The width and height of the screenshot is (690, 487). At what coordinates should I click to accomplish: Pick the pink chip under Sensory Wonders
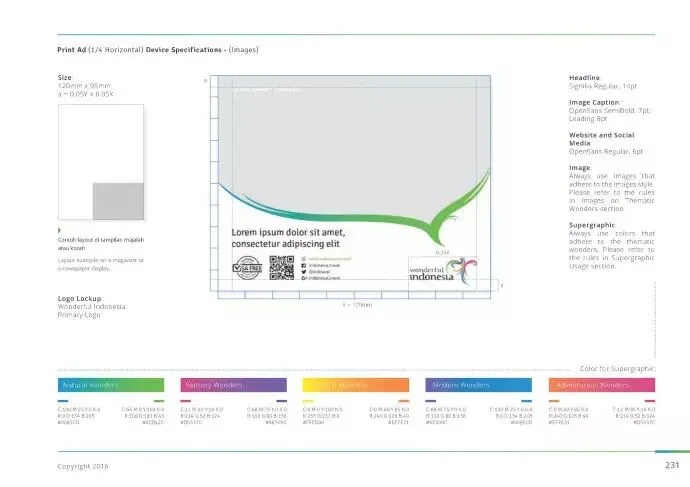click(186, 401)
